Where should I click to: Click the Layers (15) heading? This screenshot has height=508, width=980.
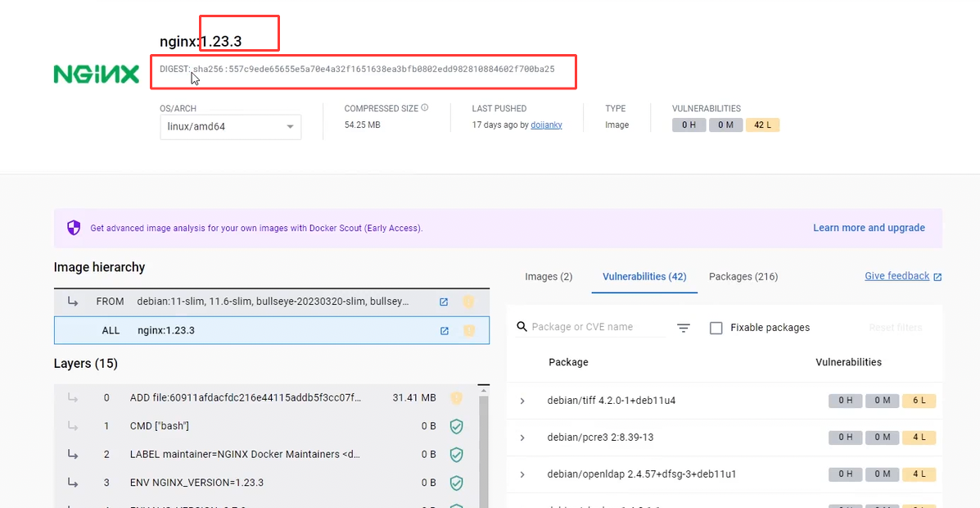[86, 364]
